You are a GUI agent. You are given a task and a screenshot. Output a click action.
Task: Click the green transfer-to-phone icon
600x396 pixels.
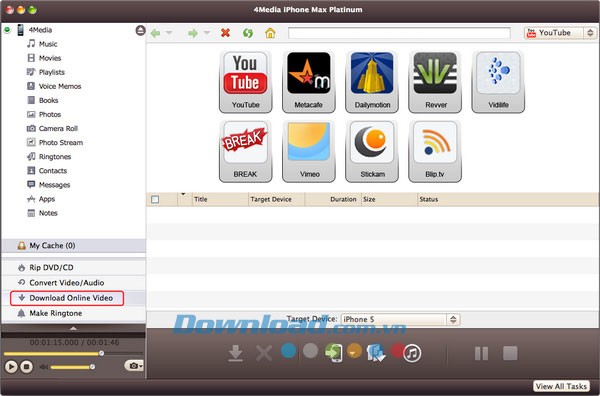(333, 352)
